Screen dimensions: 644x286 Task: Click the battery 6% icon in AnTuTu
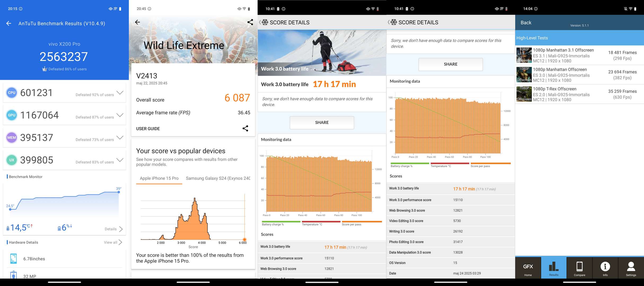59,228
